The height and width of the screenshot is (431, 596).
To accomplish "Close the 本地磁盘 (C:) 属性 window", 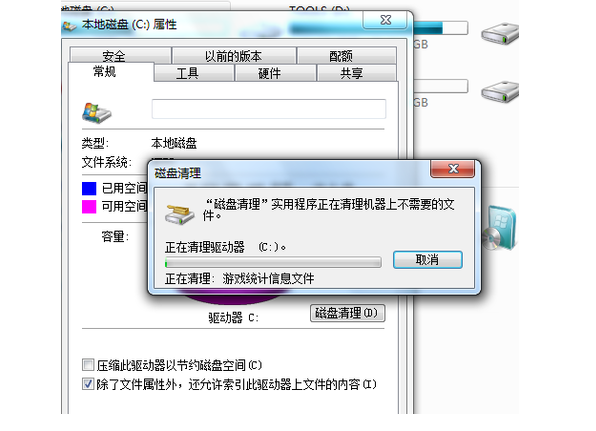I will (x=385, y=20).
